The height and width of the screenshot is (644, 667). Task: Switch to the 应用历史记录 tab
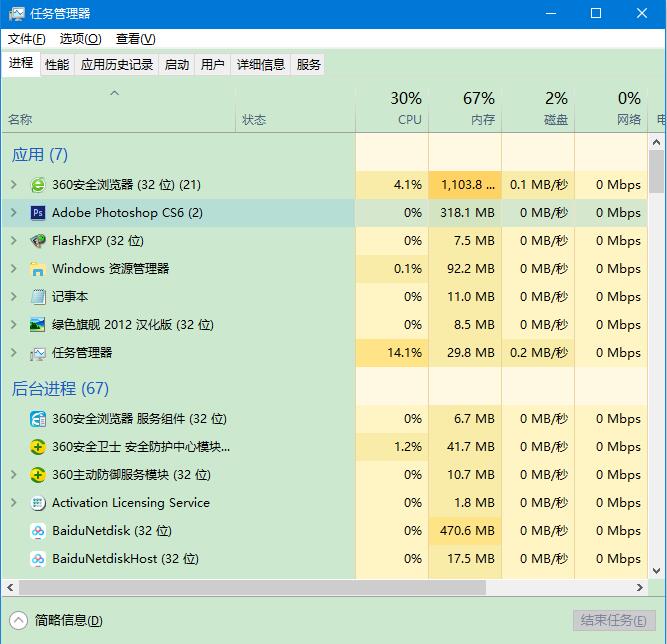pos(117,65)
